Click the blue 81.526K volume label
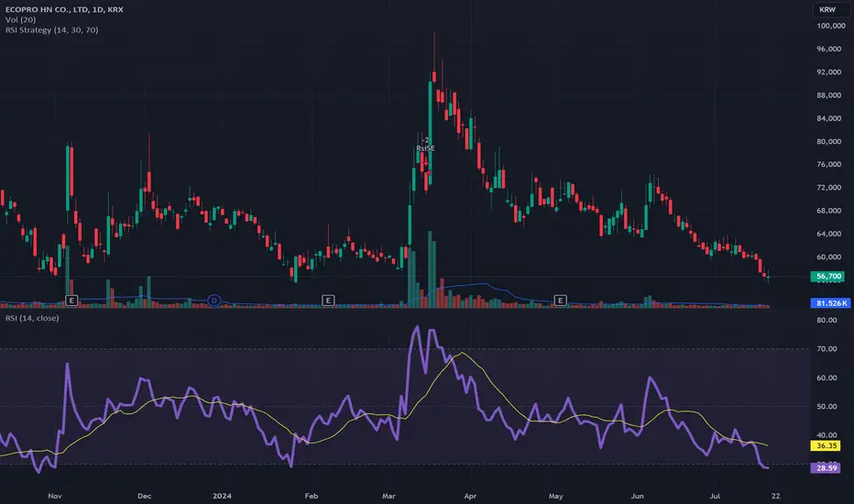Screen dimensions: 854x504 (830, 303)
